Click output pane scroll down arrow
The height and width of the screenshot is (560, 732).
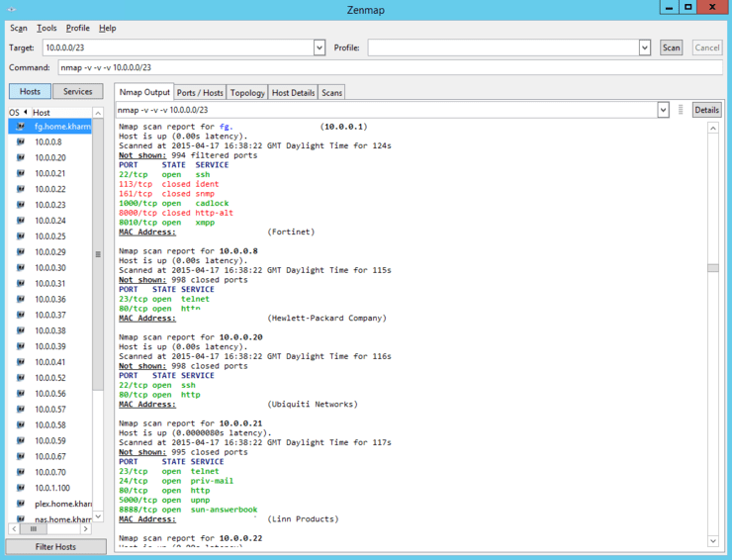pyautogui.click(x=713, y=541)
